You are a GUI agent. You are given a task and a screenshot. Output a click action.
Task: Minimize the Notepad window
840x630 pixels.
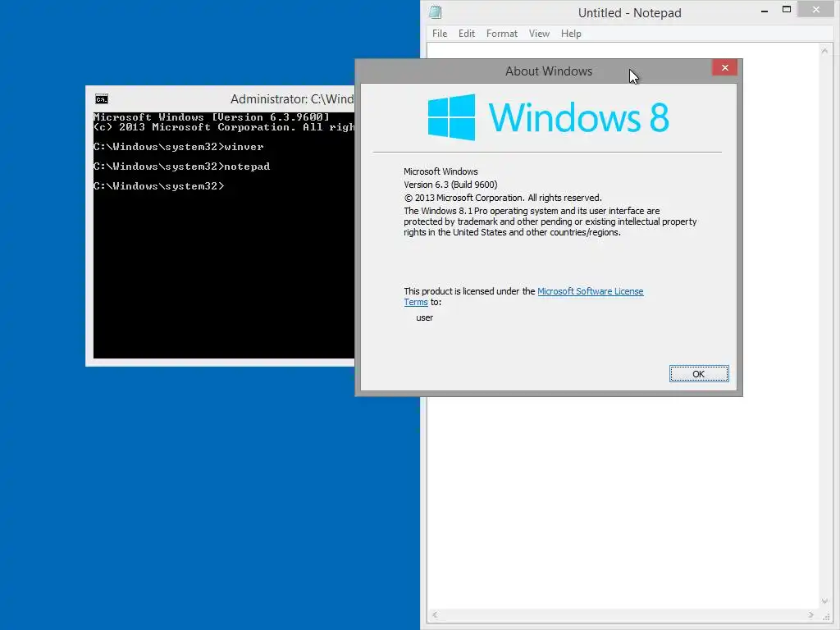pyautogui.click(x=765, y=10)
